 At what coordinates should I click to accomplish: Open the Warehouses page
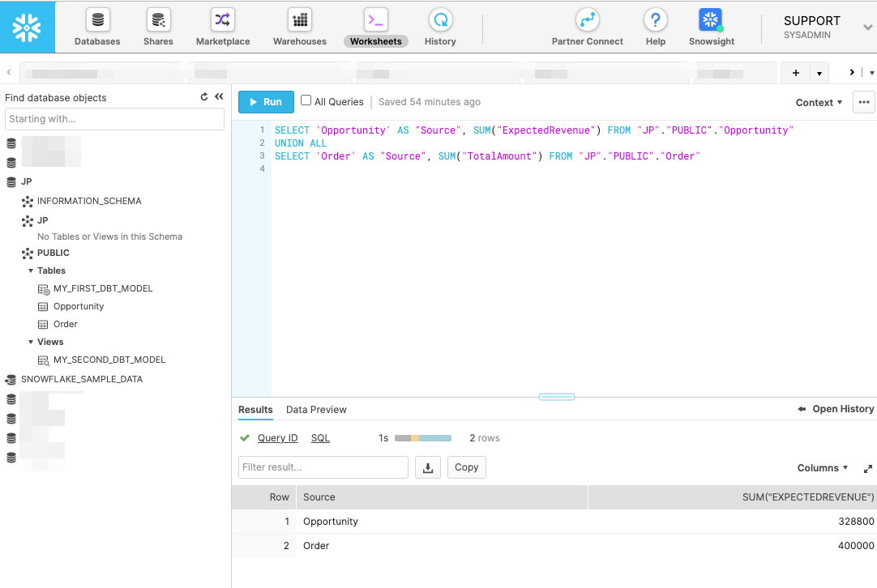300,28
